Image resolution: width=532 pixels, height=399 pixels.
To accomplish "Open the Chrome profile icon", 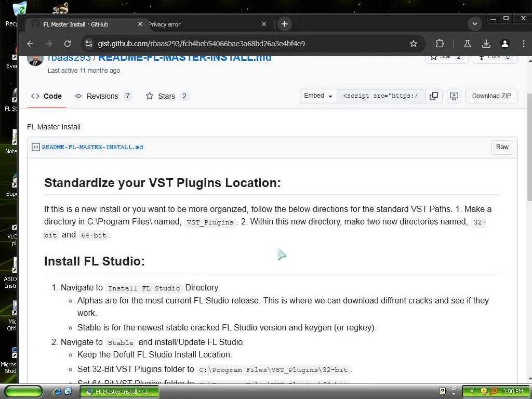I will point(505,44).
